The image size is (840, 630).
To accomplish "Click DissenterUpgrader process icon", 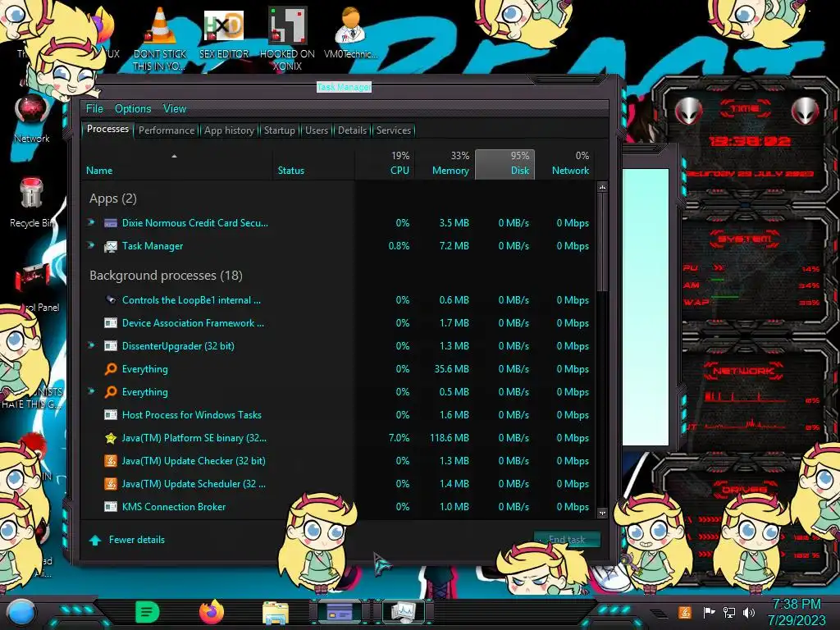I will pos(111,346).
